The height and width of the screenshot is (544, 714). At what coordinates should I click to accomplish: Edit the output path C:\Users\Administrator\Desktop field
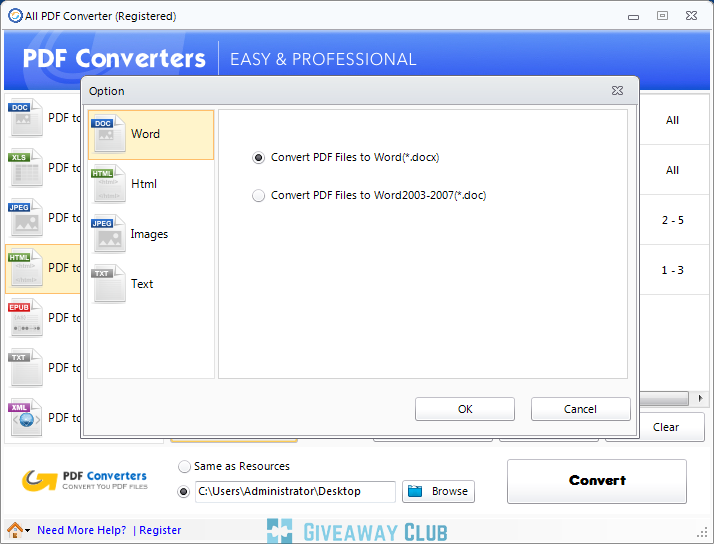point(295,492)
